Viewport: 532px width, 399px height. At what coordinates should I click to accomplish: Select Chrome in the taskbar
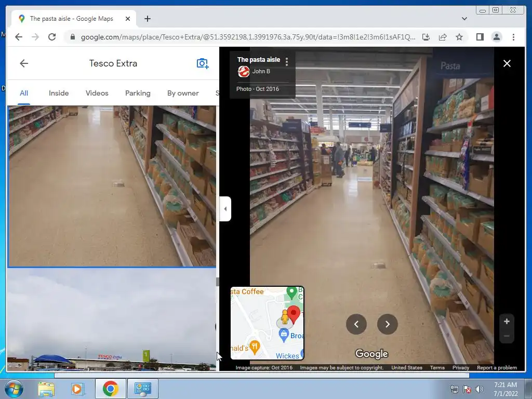point(110,389)
